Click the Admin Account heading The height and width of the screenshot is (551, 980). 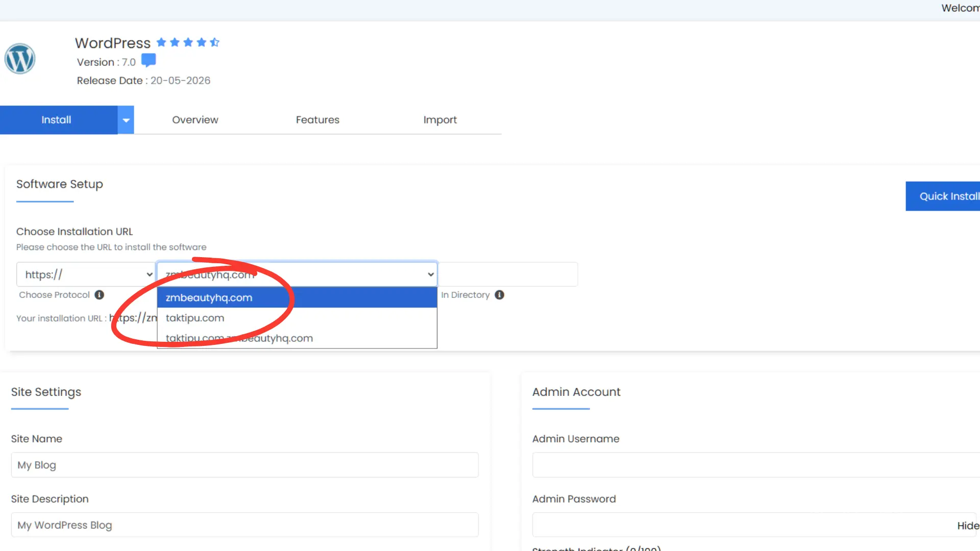click(x=576, y=392)
